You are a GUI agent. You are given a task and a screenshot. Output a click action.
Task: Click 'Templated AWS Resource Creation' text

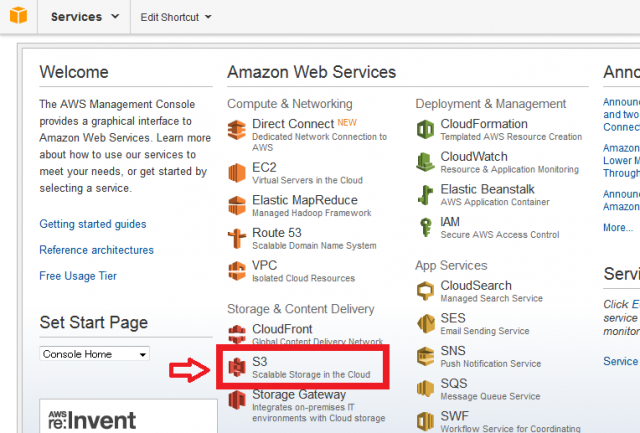[x=511, y=137]
